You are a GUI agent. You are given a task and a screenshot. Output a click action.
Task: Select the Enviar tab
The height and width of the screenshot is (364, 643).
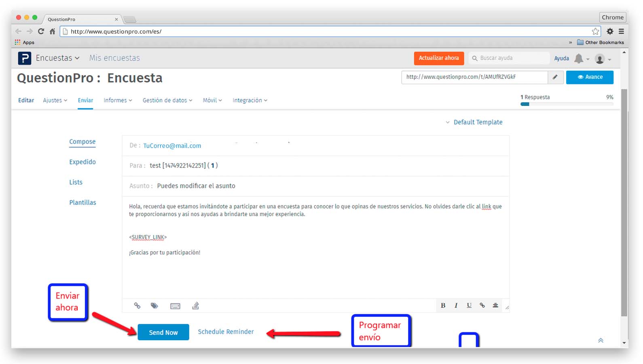[x=85, y=100]
